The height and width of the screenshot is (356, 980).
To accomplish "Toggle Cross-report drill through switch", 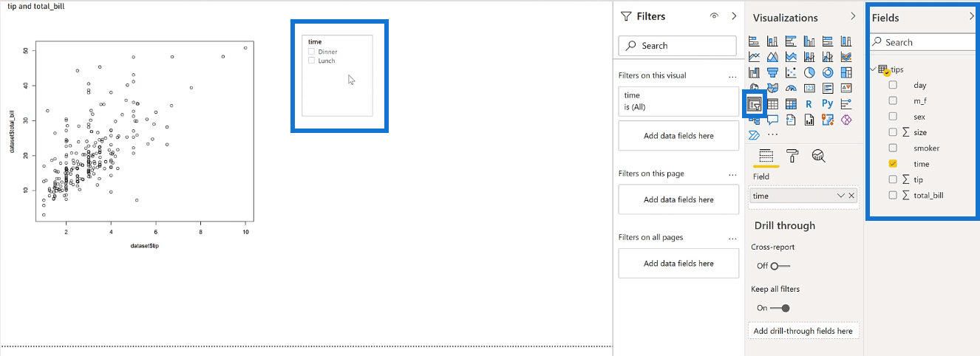I will [780, 266].
